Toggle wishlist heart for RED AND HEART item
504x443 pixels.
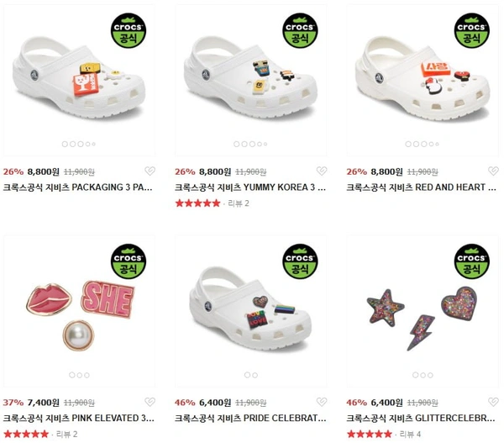493,171
